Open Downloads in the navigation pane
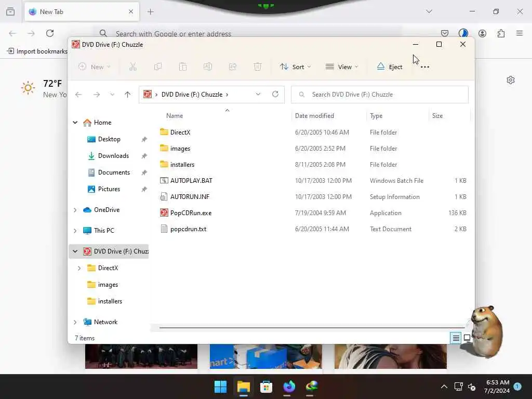This screenshot has height=399, width=532. coord(113,156)
